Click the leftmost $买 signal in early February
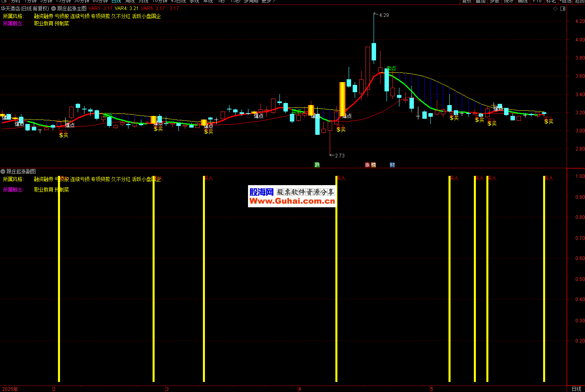The image size is (585, 392). tap(64, 135)
